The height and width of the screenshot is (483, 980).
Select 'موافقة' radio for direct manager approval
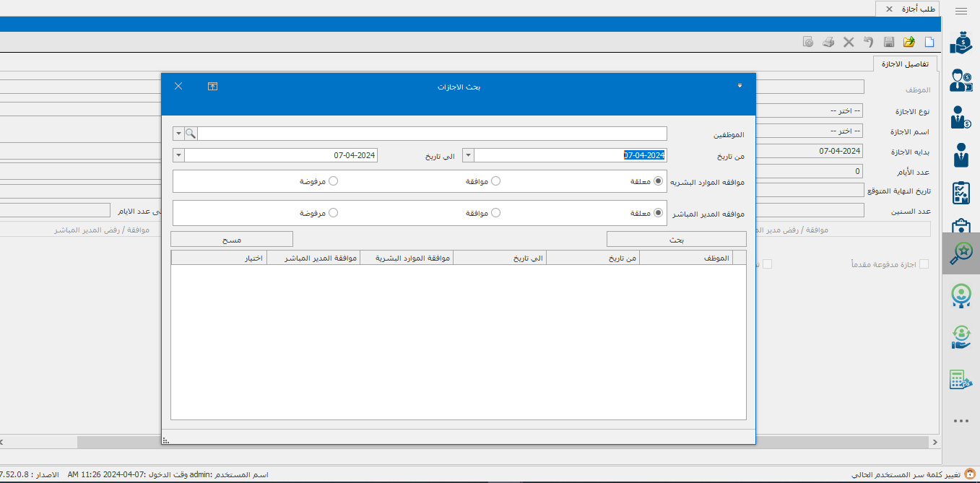[x=495, y=213]
